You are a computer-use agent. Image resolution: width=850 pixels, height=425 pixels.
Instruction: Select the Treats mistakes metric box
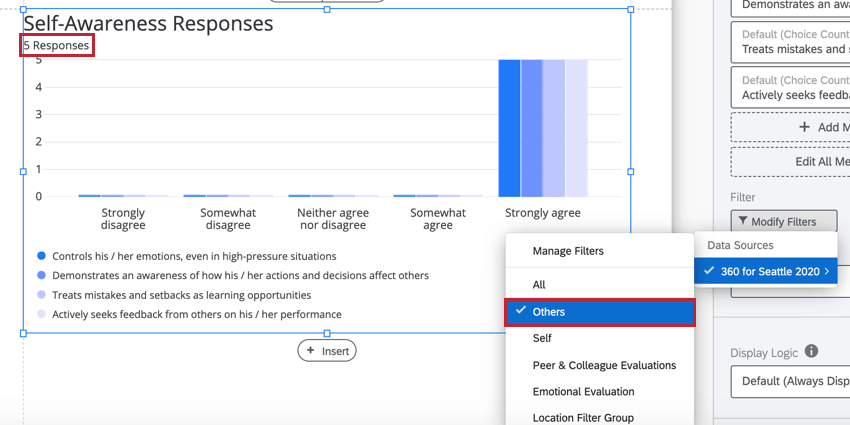(790, 42)
